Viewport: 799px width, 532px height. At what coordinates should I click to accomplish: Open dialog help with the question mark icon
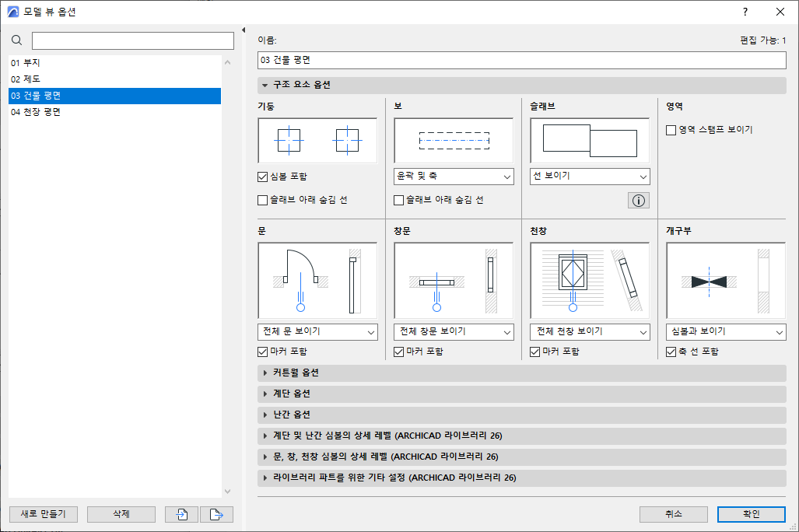[745, 12]
